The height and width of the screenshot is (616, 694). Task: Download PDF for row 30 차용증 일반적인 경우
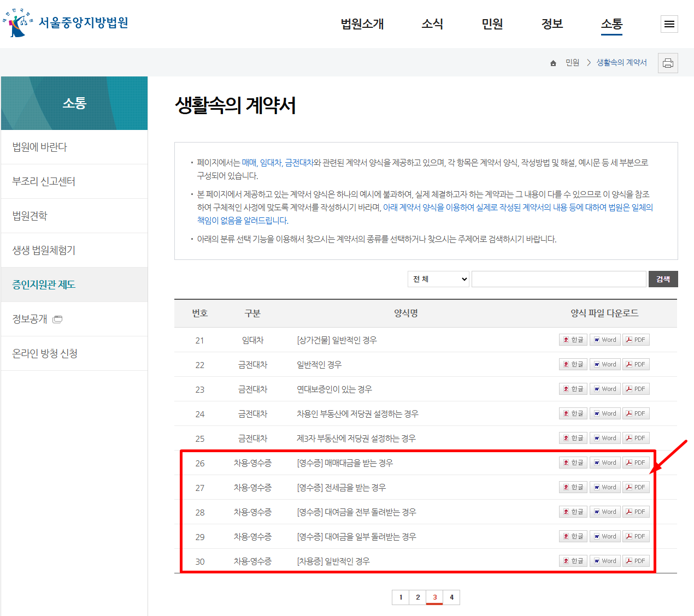636,560
